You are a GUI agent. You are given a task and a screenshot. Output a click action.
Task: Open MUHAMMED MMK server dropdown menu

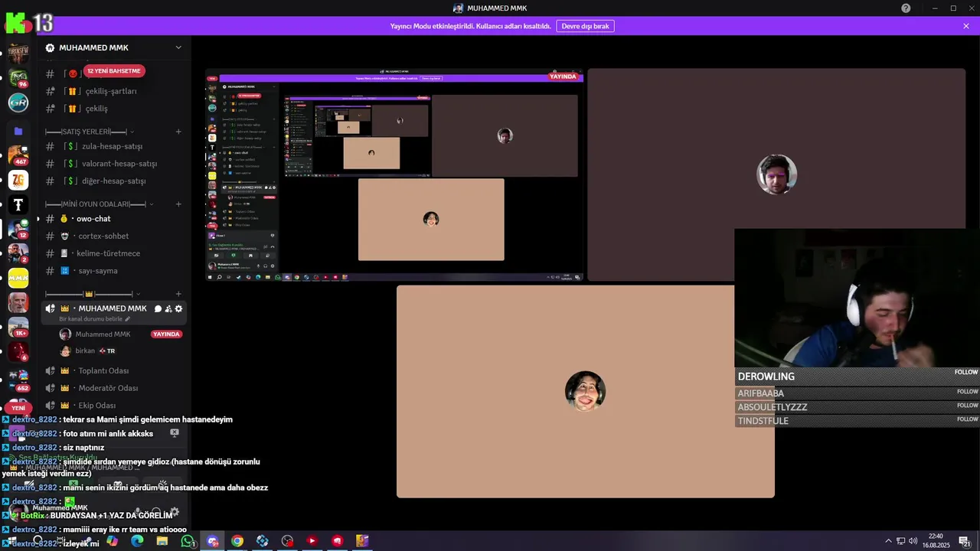(x=178, y=47)
